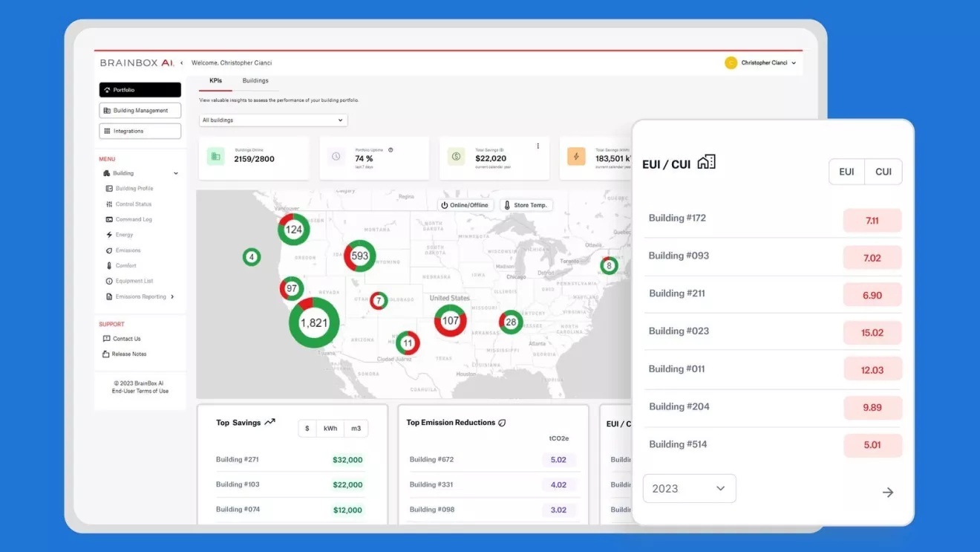
Task: Click the Control Status icon in sidebar
Action: pyautogui.click(x=109, y=204)
